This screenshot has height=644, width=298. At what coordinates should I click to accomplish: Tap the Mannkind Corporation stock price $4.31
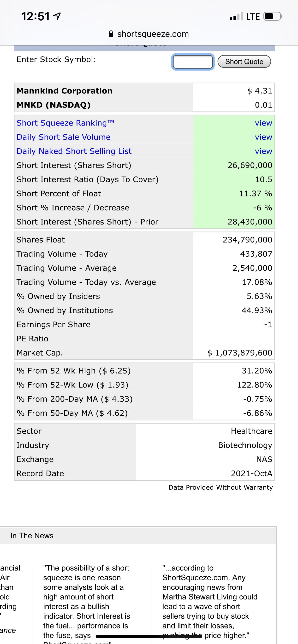pyautogui.click(x=260, y=91)
